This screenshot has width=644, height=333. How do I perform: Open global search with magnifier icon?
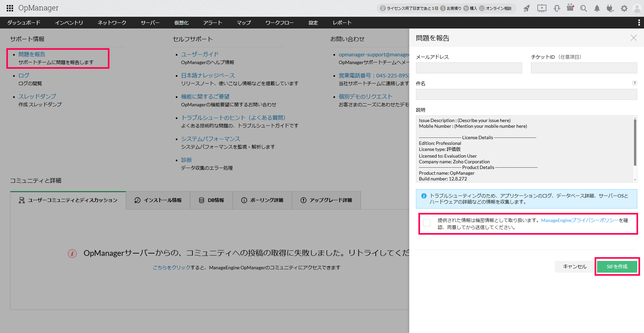point(584,8)
